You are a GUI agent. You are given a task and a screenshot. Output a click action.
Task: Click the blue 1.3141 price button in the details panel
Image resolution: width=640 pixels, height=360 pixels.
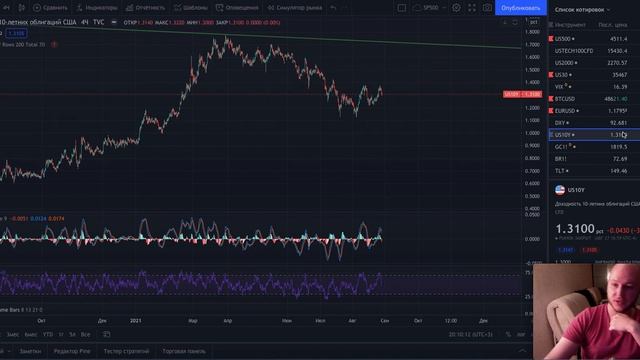point(565,250)
